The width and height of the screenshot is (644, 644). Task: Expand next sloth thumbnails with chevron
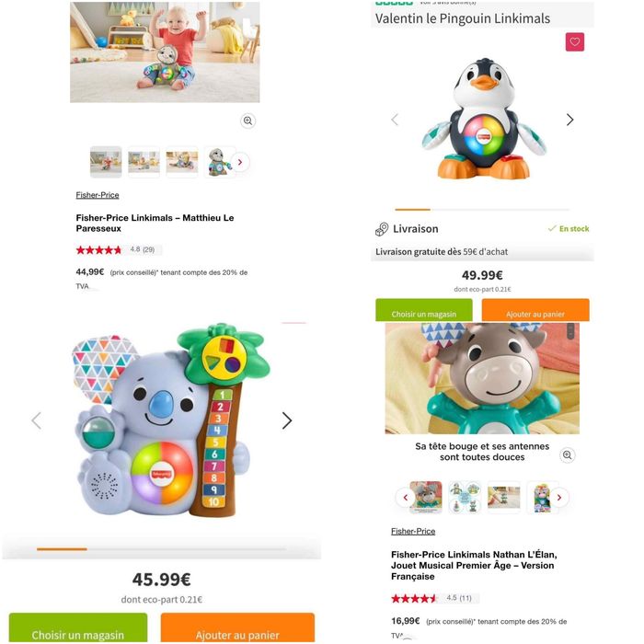coord(240,162)
